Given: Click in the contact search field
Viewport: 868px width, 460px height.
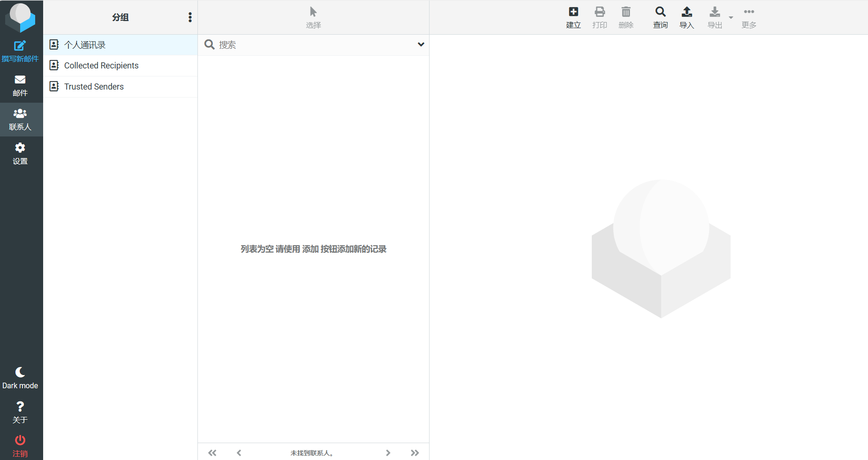Looking at the screenshot, I should point(314,45).
